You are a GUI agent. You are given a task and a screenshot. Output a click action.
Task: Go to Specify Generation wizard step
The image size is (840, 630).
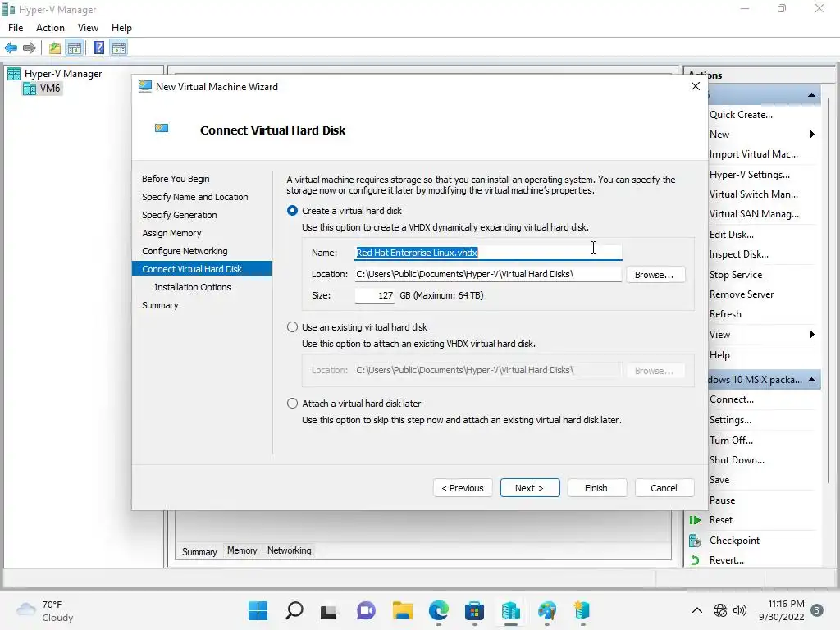coord(180,215)
